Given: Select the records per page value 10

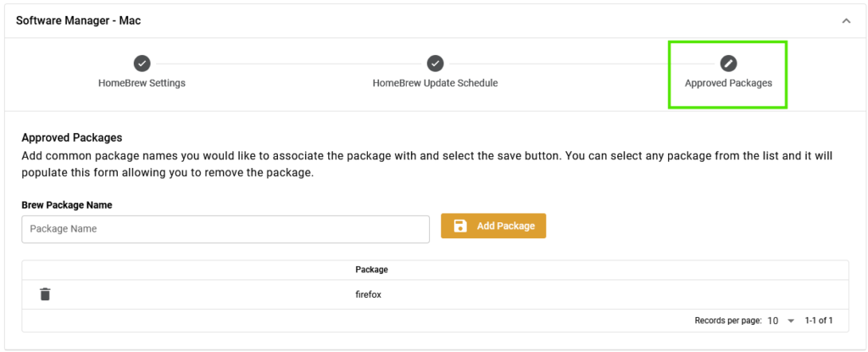Looking at the screenshot, I should click(x=773, y=321).
